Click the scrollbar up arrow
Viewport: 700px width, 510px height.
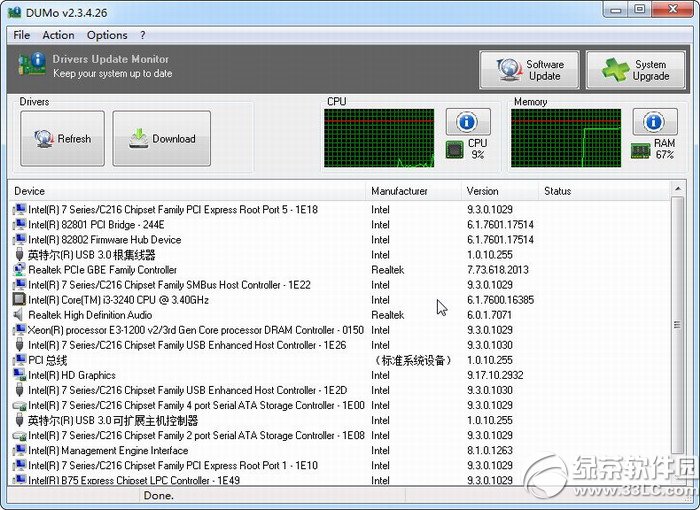click(x=678, y=189)
